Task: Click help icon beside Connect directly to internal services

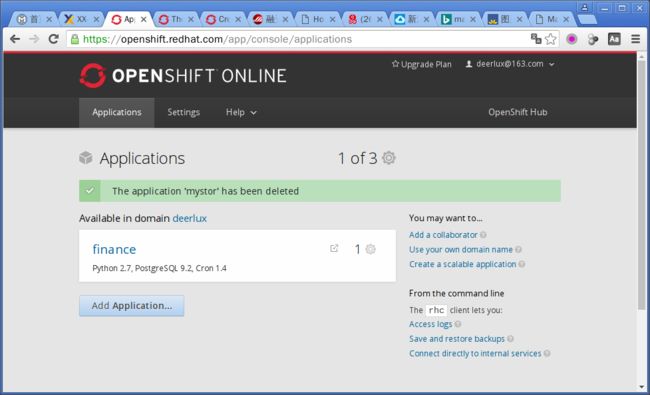Action: point(547,354)
